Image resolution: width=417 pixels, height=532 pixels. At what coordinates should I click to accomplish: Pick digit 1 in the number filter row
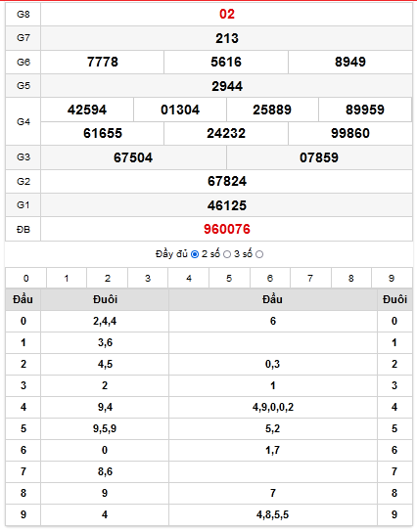tap(67, 278)
